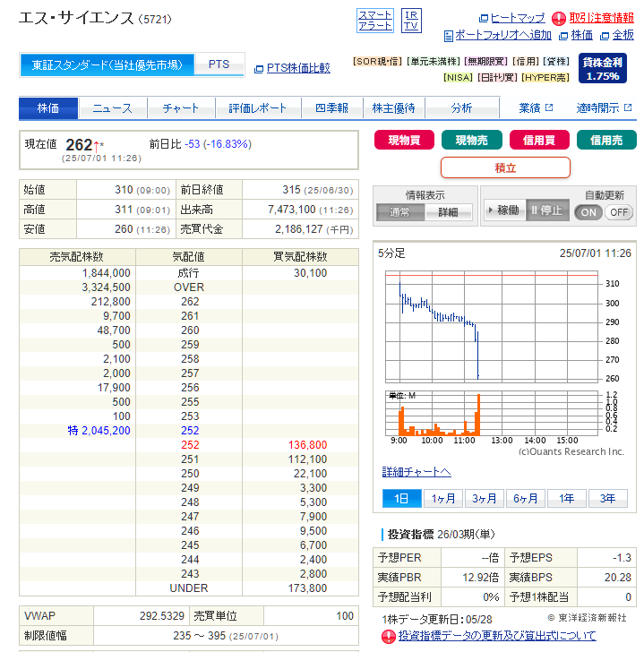Click the popup icon next to PTS株価比較
Screen dimensions: 644x652
259,69
